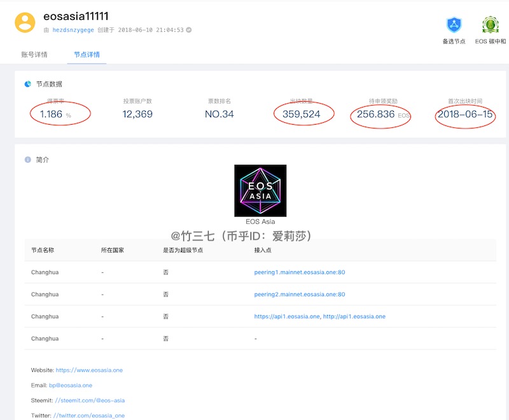
Task: Click the voter accounts value 12,369
Action: [x=137, y=115]
